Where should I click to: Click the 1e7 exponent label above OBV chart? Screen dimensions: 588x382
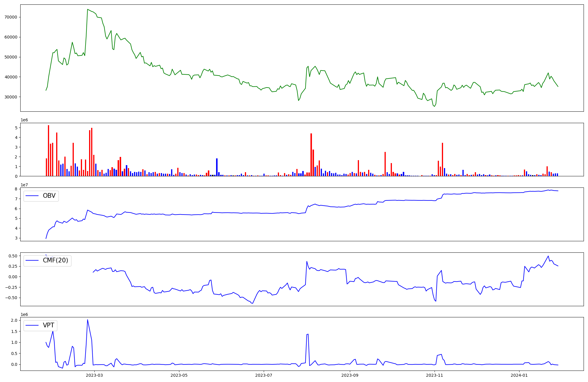pyautogui.click(x=24, y=185)
